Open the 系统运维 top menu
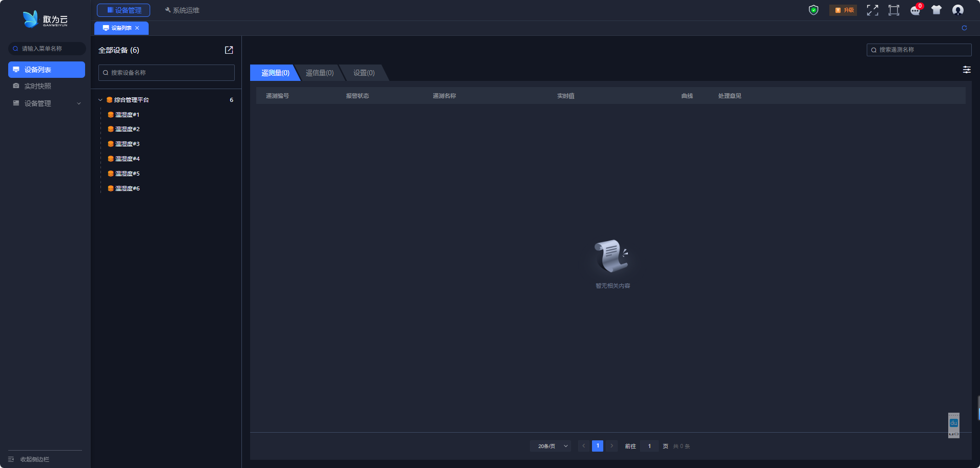Viewport: 980px width, 468px height. click(182, 10)
